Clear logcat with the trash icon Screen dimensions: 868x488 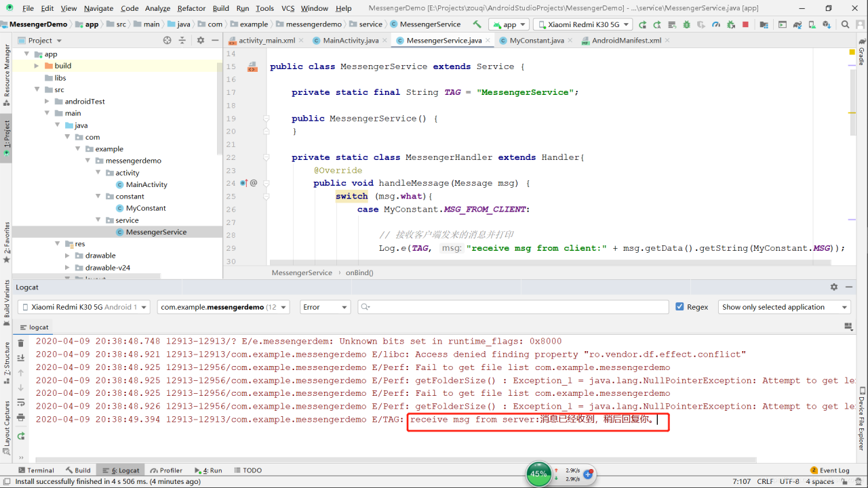click(x=21, y=343)
